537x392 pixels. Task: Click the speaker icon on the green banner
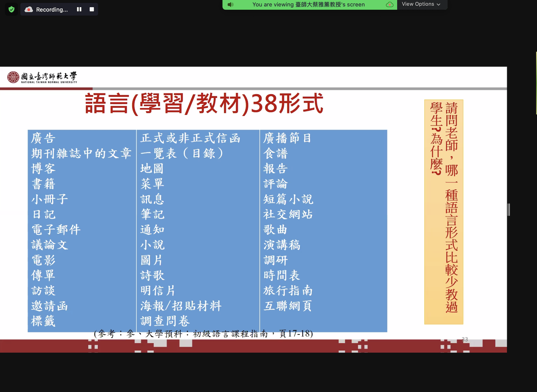(231, 4)
